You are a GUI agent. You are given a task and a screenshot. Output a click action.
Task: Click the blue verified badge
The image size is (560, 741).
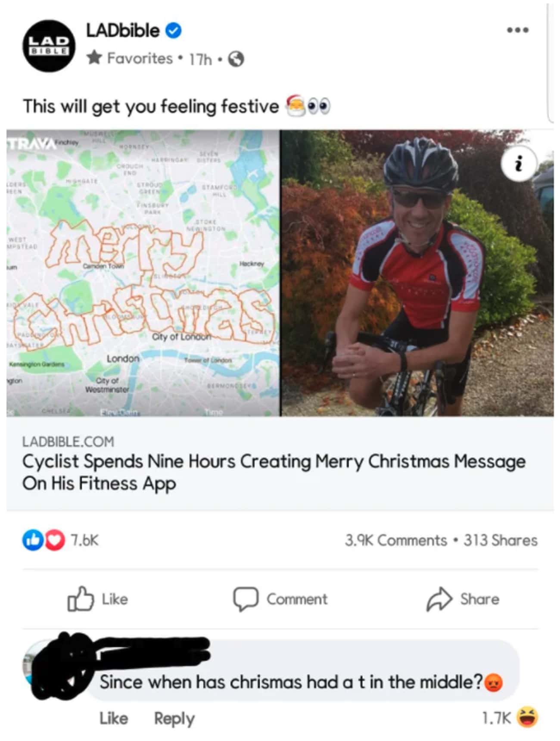click(174, 31)
